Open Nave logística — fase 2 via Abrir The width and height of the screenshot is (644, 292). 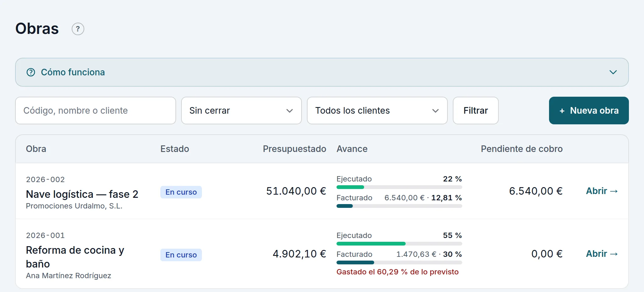pyautogui.click(x=602, y=191)
